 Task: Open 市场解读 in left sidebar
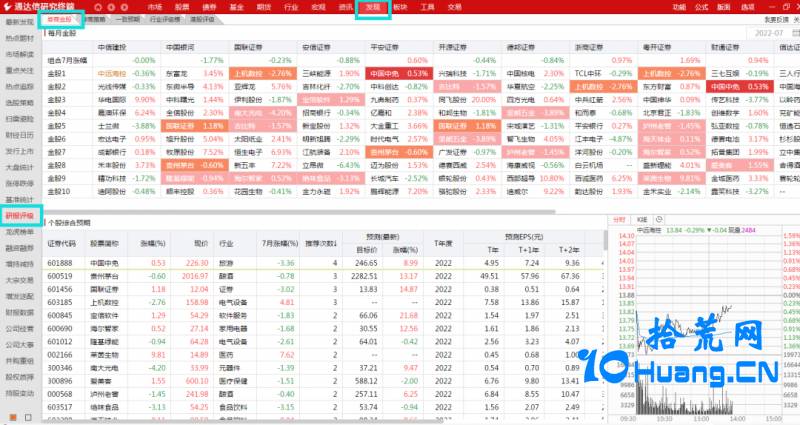click(19, 54)
